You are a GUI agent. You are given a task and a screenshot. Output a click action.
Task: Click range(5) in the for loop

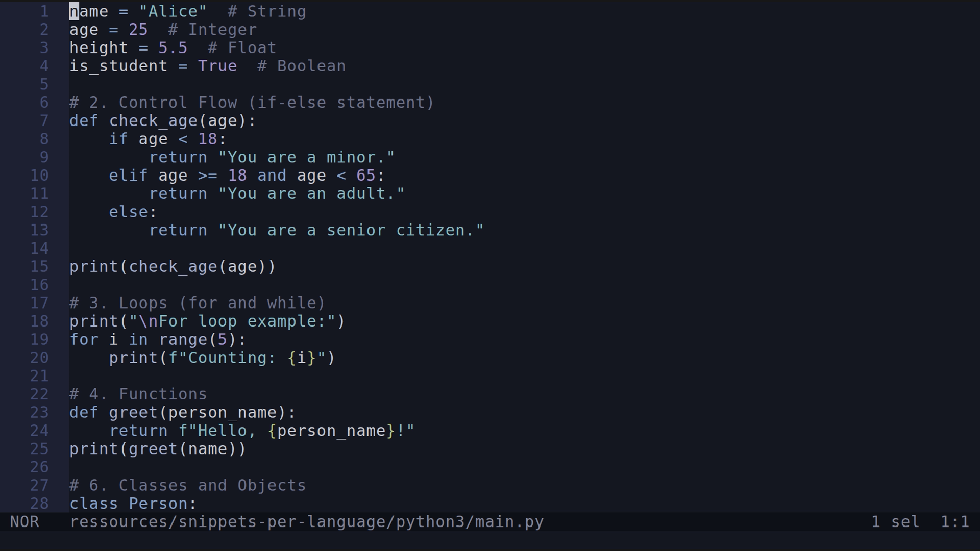point(202,339)
